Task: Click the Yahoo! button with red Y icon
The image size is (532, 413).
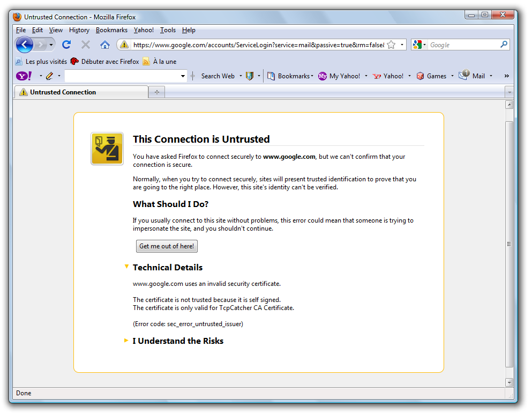Action: tap(388, 76)
